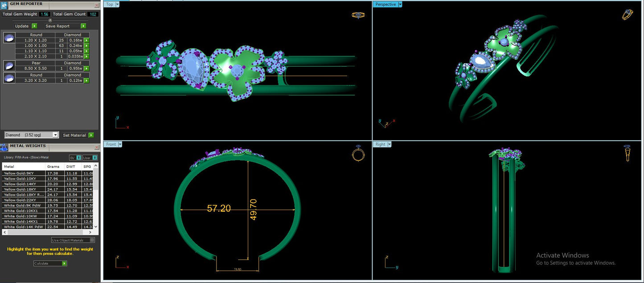Click green arrow next to Set Material
The height and width of the screenshot is (283, 644).
91,135
